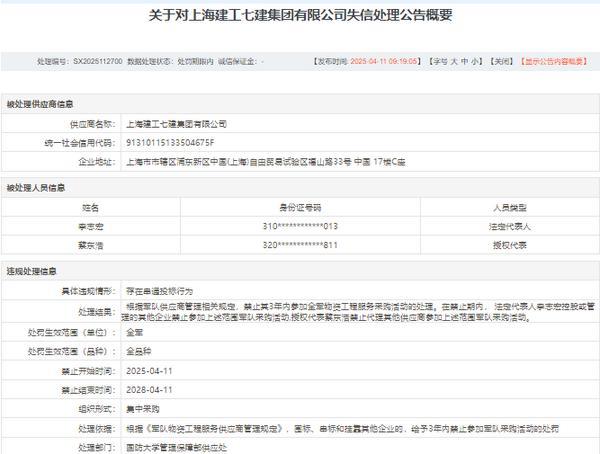Set font size to 中 (medium)
Viewport: 600px width, 454px height.
pos(465,61)
